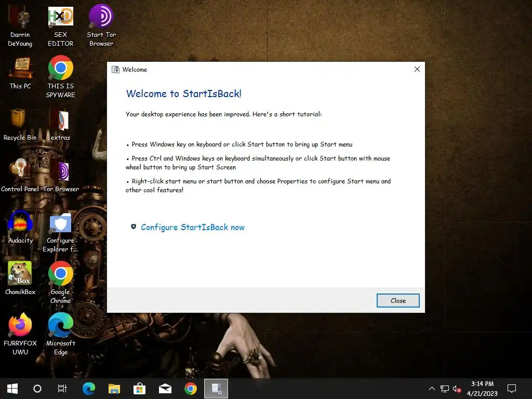This screenshot has height=399, width=532.
Task: Close the Welcome window with X
Action: pos(417,69)
